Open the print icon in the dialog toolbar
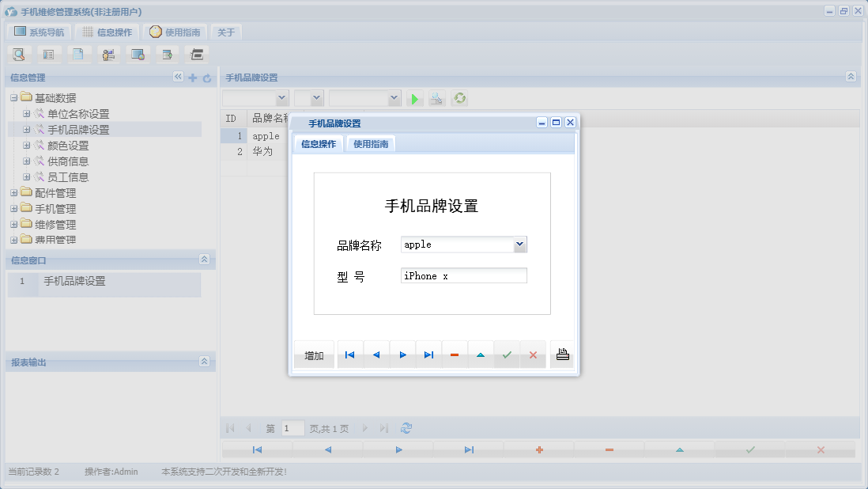Viewport: 868px width, 489px height. point(561,354)
